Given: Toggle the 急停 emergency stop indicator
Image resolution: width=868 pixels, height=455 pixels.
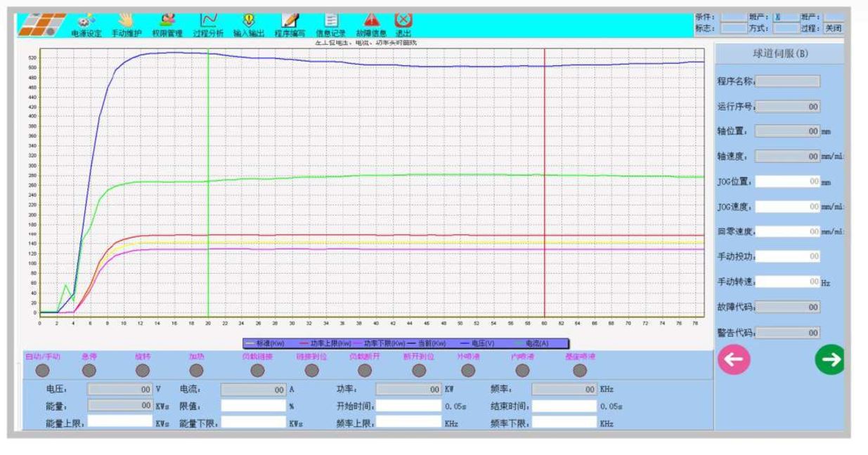Looking at the screenshot, I should coord(90,370).
